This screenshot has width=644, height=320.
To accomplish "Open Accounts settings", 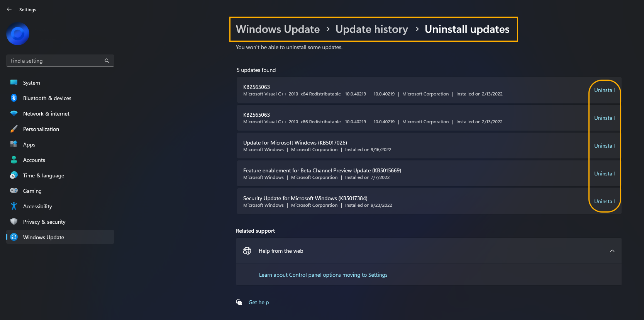I will (x=60, y=160).
